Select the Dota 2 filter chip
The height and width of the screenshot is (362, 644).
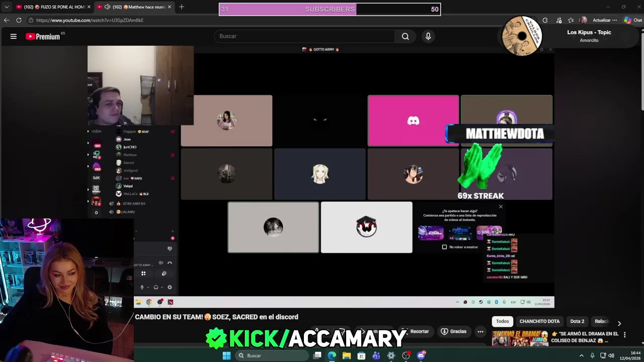coord(577,321)
